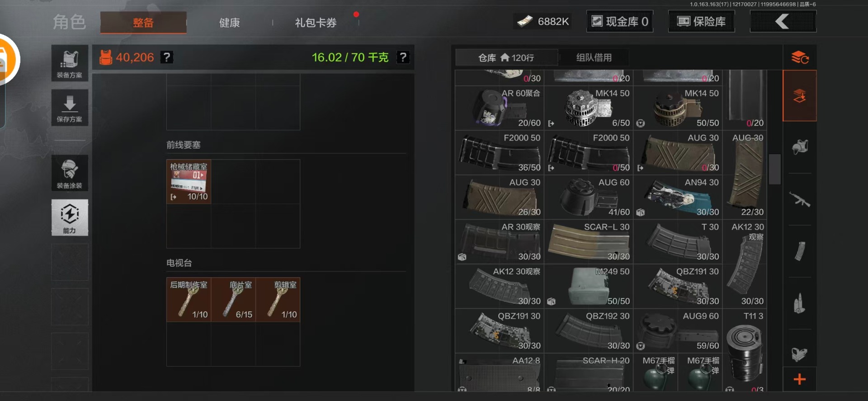Select the AUG 60 drum magazine
The width and height of the screenshot is (868, 401).
point(589,197)
